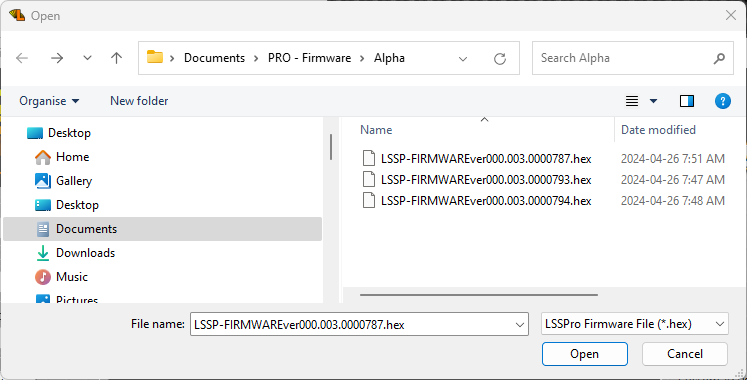Go forward with the Forward arrow
This screenshot has height=380, width=747.
pos(57,58)
